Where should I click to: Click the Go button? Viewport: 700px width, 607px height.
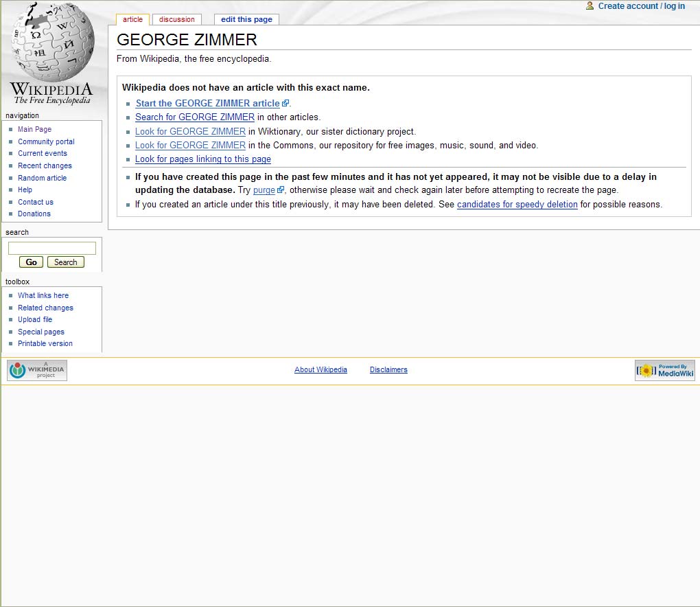tap(32, 262)
